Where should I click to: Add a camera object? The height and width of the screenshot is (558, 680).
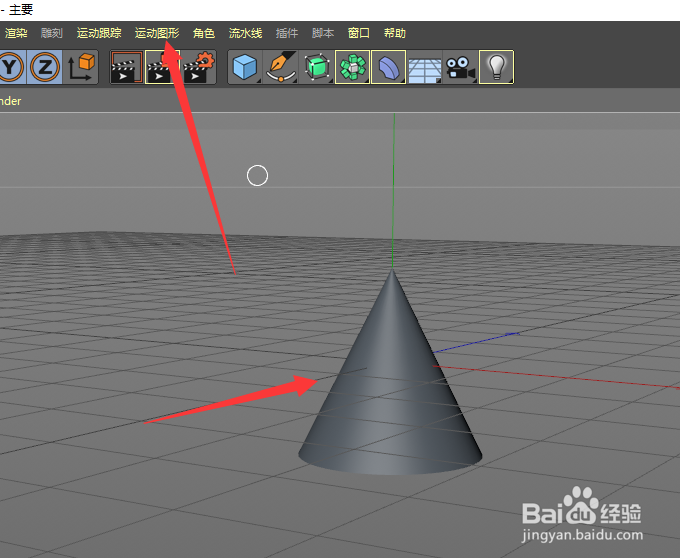(461, 67)
